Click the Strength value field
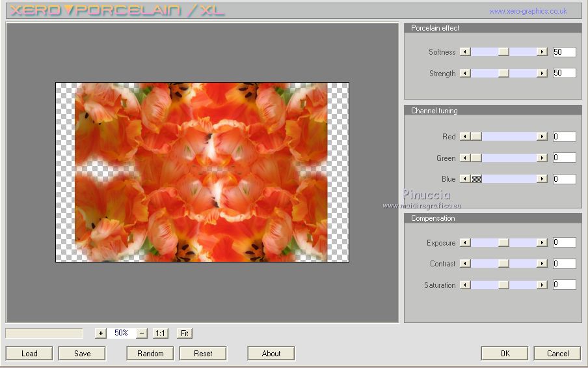 point(565,73)
